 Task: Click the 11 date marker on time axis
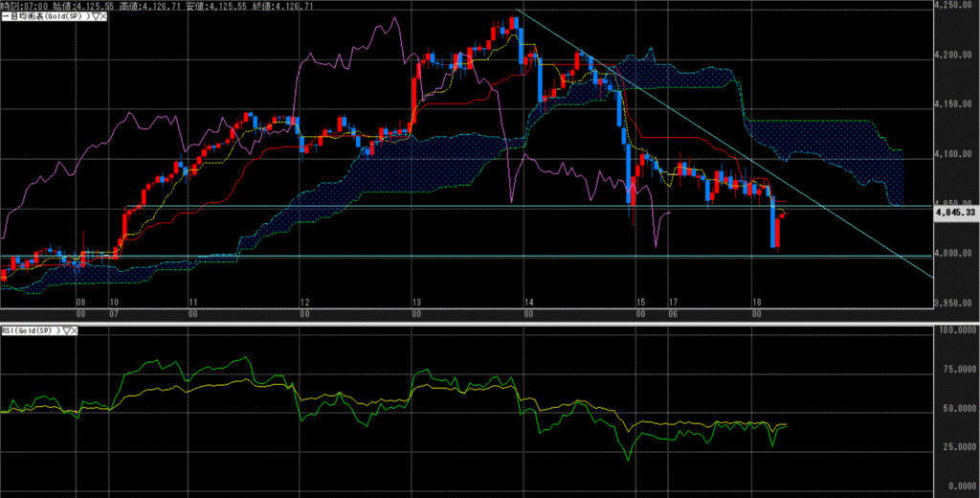click(193, 302)
